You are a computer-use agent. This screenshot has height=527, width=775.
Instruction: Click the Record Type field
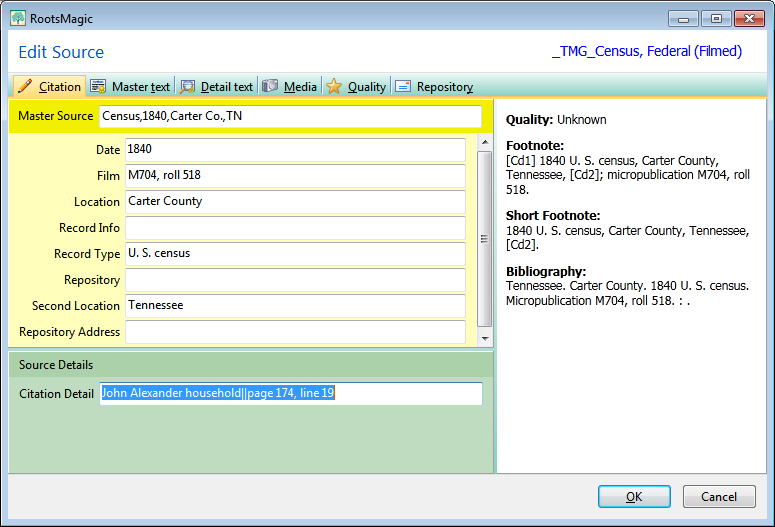(x=295, y=254)
